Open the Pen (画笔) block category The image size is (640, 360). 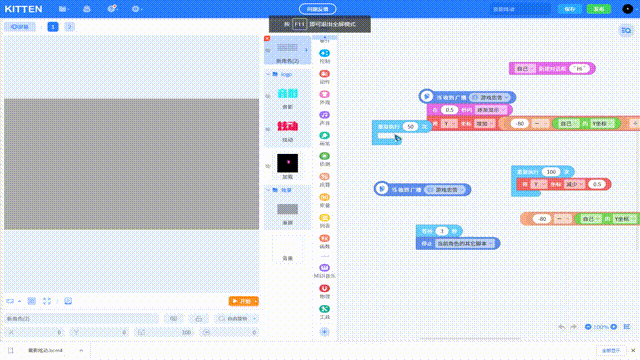tap(324, 138)
